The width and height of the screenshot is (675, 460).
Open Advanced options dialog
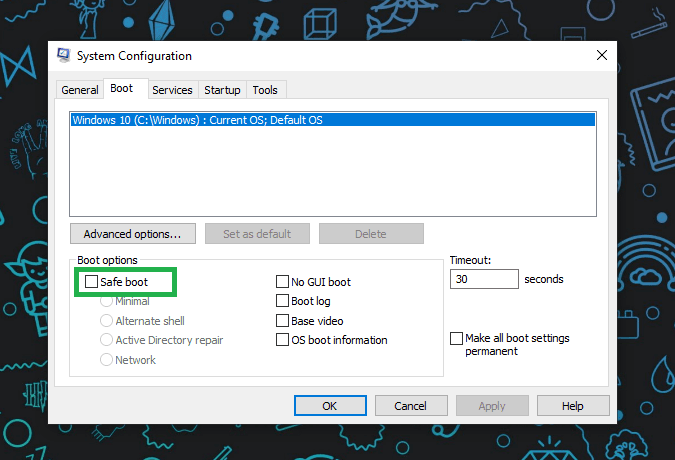click(x=133, y=234)
